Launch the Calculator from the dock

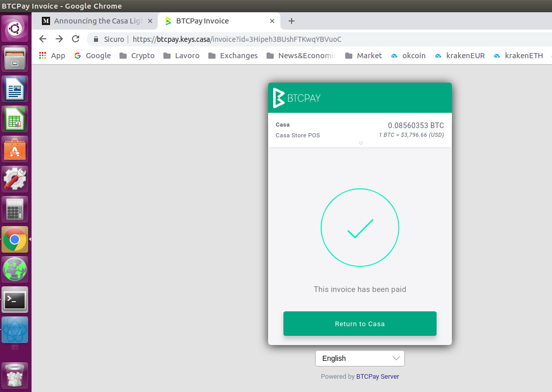(15, 209)
